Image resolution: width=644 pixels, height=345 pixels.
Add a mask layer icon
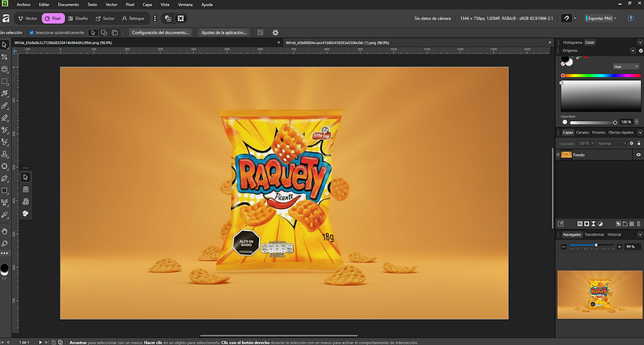[587, 224]
